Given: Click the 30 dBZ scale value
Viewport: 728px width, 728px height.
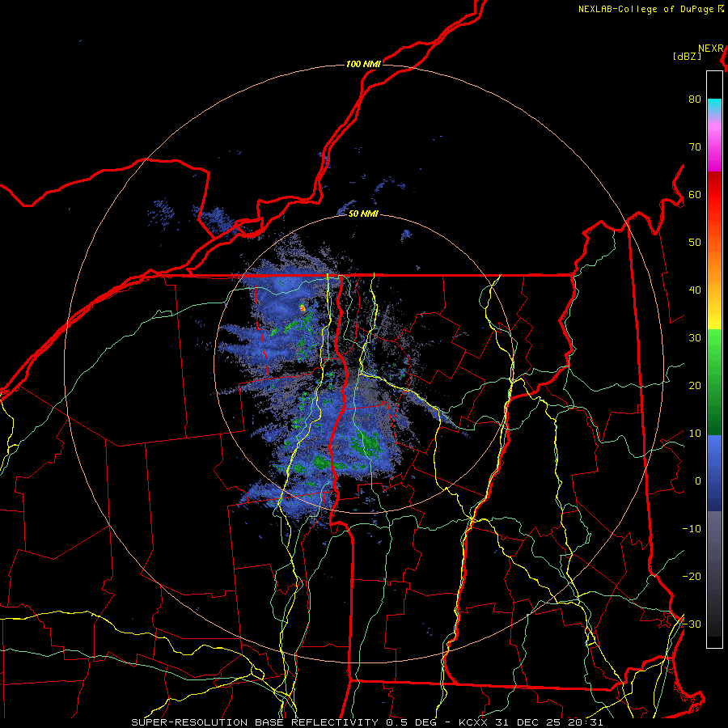Looking at the screenshot, I should click(695, 338).
